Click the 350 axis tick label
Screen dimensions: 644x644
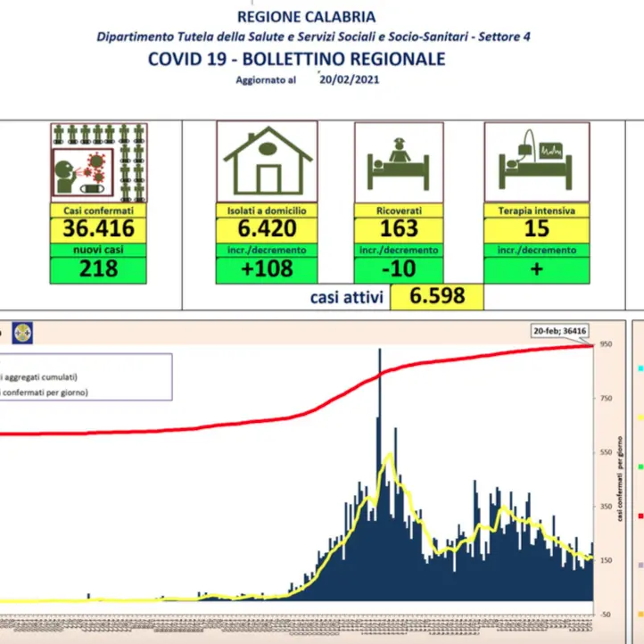[607, 507]
